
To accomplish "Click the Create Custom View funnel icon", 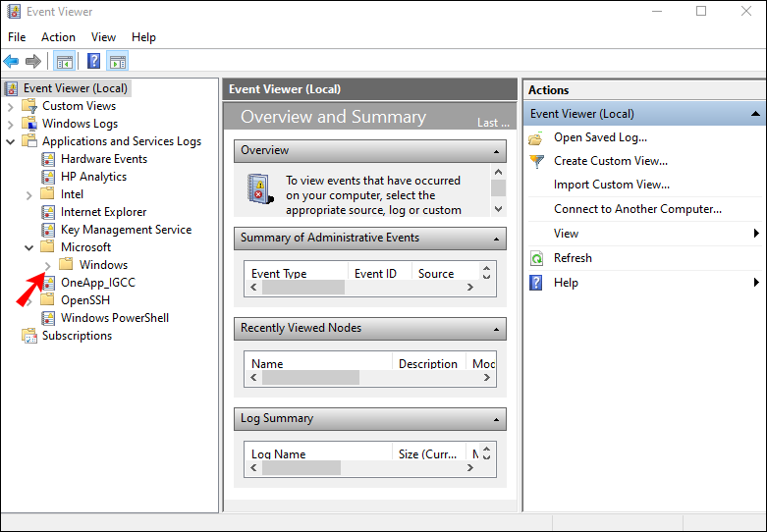I will pos(536,162).
